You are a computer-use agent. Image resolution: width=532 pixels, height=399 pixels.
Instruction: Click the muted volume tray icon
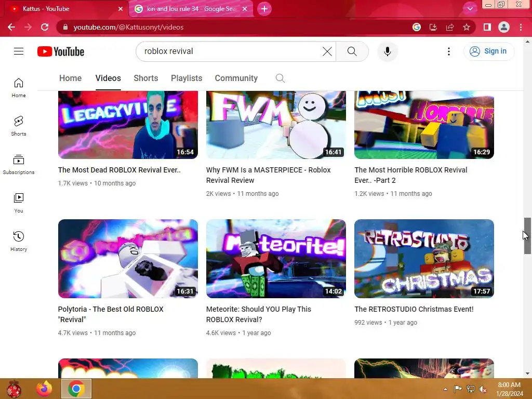pos(483,389)
